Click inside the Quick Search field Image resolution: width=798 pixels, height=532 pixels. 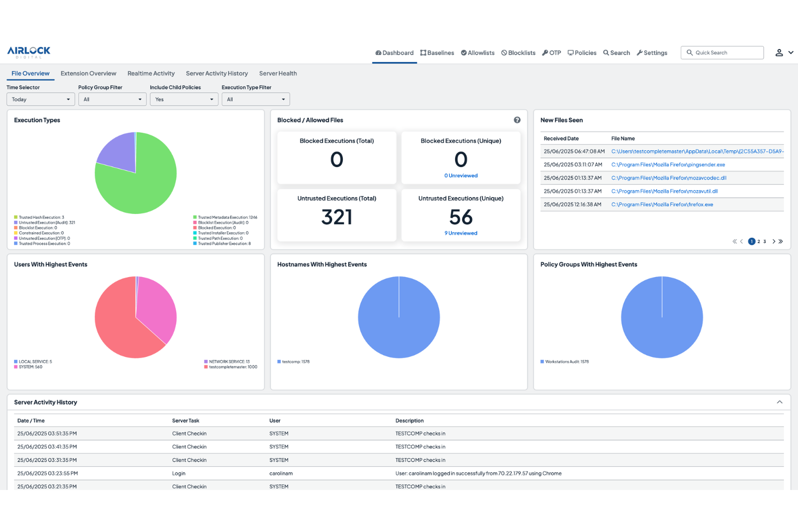pyautogui.click(x=723, y=52)
